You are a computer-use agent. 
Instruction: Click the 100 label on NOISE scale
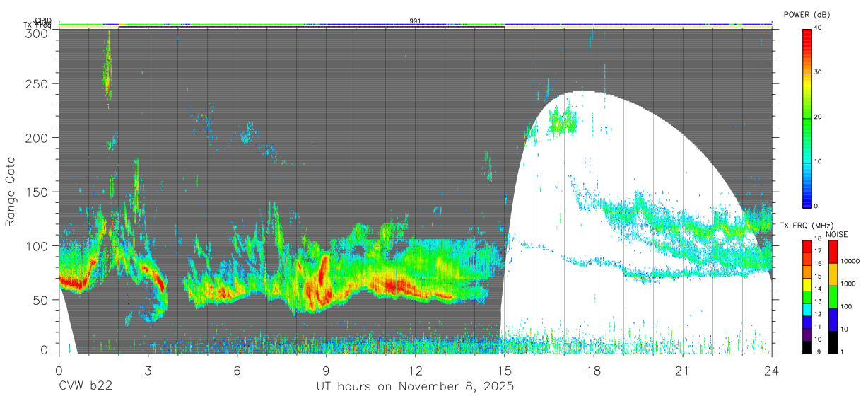click(x=845, y=307)
